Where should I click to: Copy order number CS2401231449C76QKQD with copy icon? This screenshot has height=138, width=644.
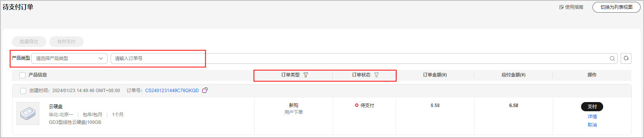point(205,91)
